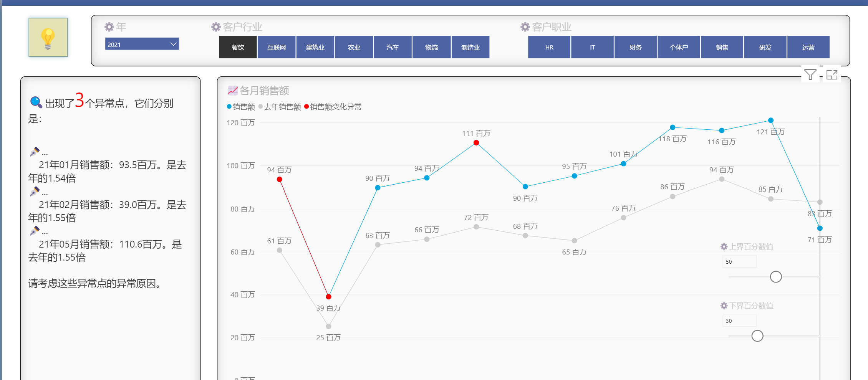Click the upper percentile input showing 50

point(739,262)
